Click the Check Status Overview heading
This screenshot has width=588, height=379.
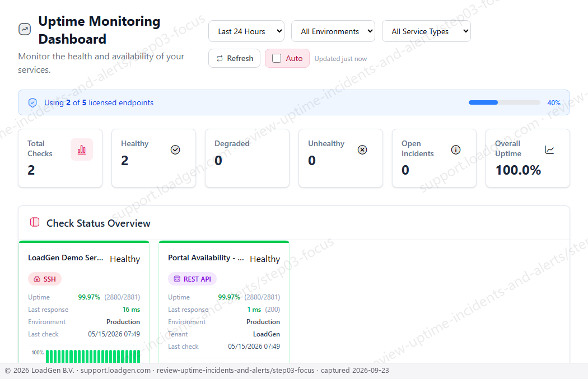pos(98,223)
